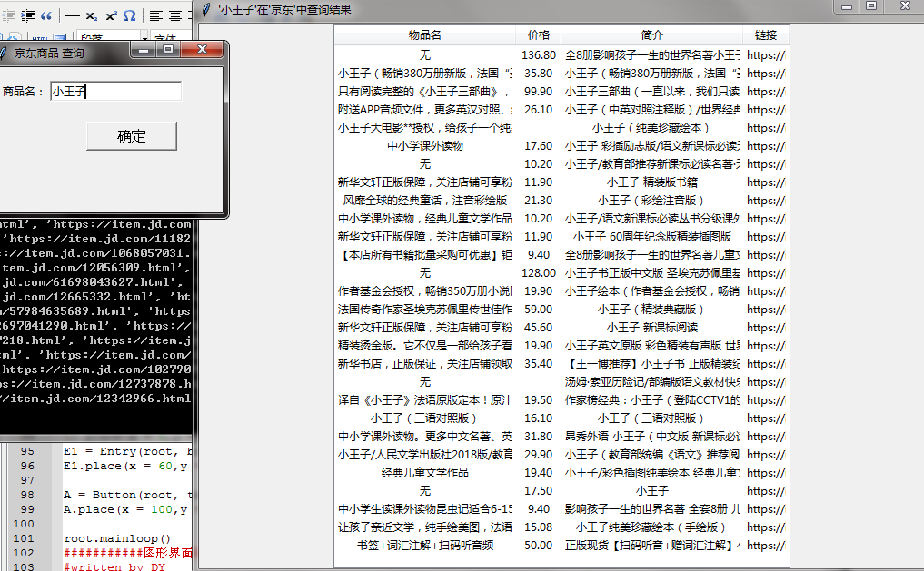Click the root.mainloop() code line
Viewport: 924px width, 571px height.
[116, 538]
